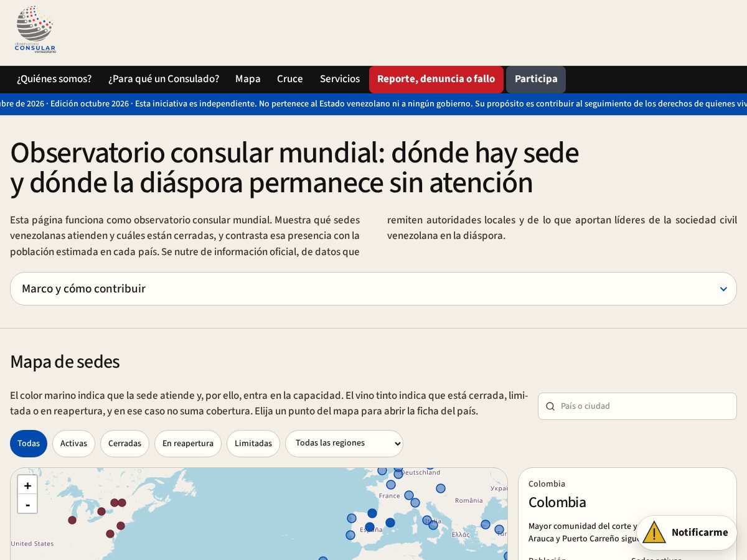Select the magnifier icon in the search box
This screenshot has height=560, width=747.
pyautogui.click(x=550, y=406)
